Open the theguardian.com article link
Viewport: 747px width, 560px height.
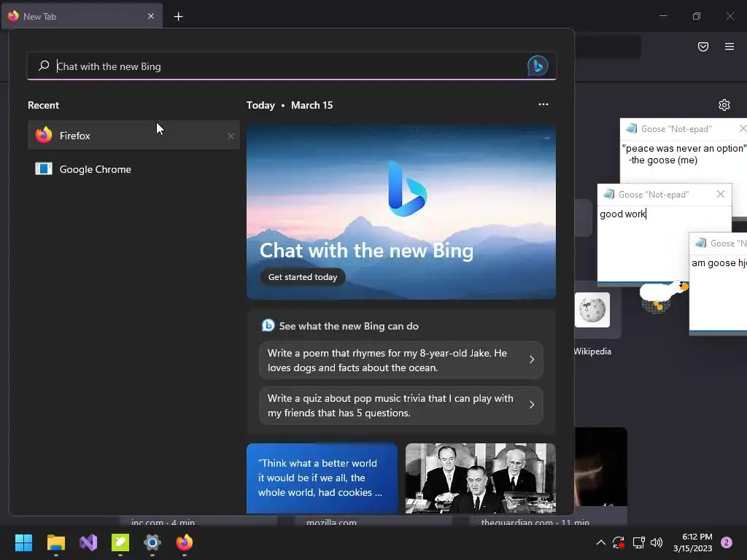pyautogui.click(x=535, y=522)
